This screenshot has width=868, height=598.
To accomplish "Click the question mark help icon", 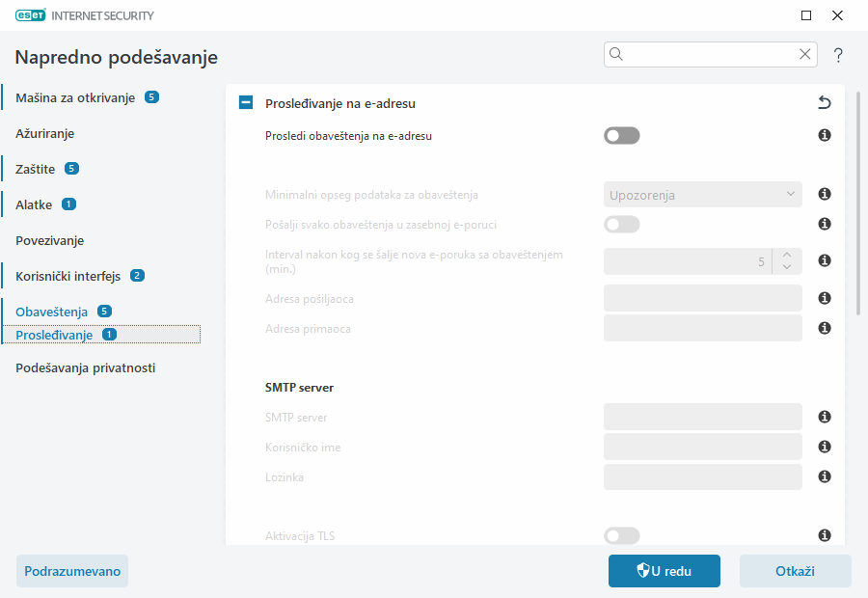I will (838, 55).
